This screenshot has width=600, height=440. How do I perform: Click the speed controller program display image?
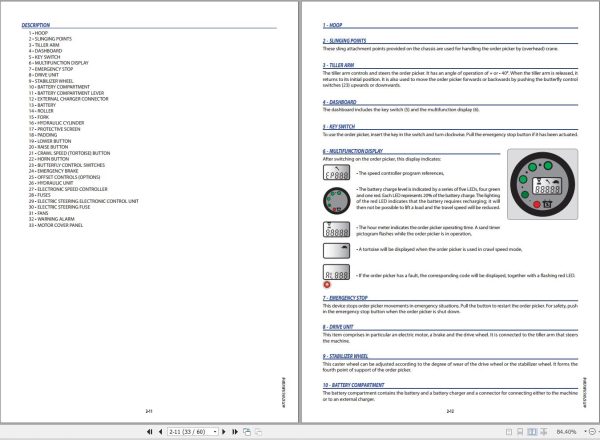tap(336, 173)
